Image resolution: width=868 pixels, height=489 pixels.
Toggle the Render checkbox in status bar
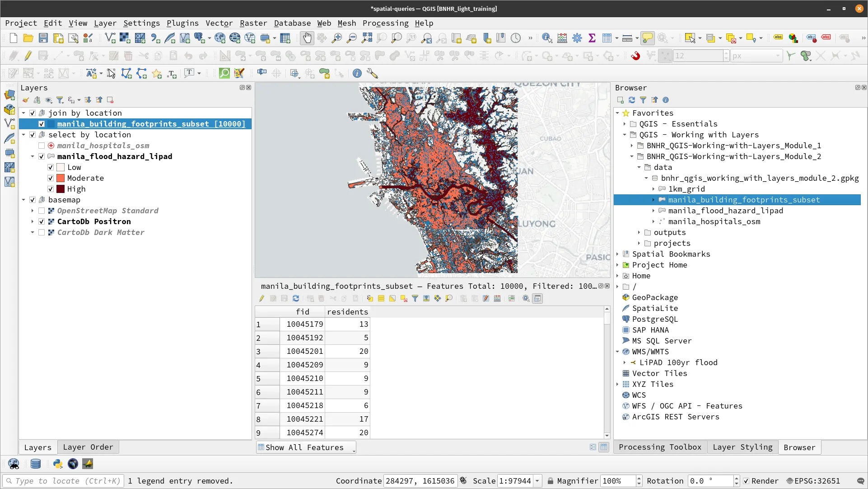(746, 481)
